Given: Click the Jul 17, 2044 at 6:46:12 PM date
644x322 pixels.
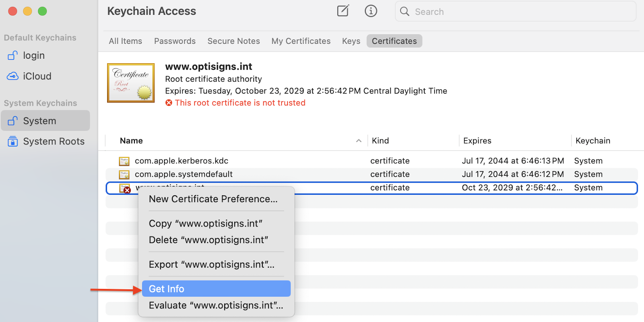Looking at the screenshot, I should tap(513, 174).
